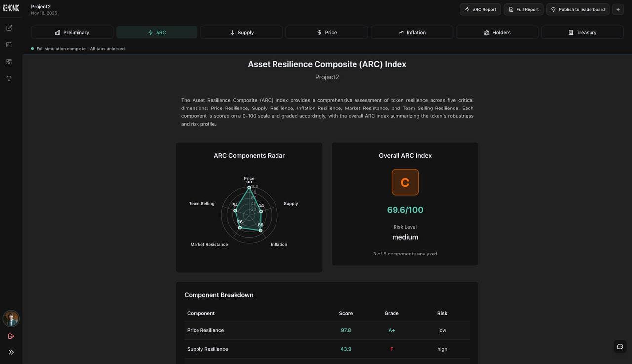This screenshot has width=632, height=364.
Task: Select the analytics chart icon in the sidebar
Action: pyautogui.click(x=9, y=44)
